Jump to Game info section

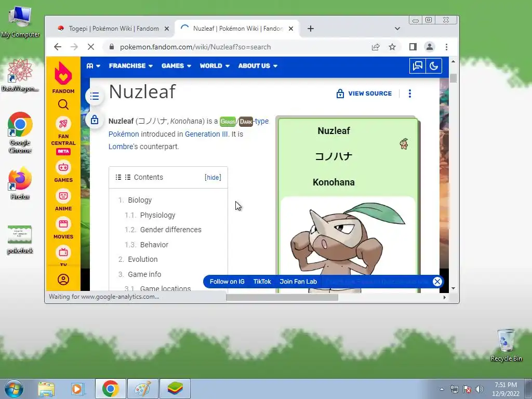tap(144, 274)
